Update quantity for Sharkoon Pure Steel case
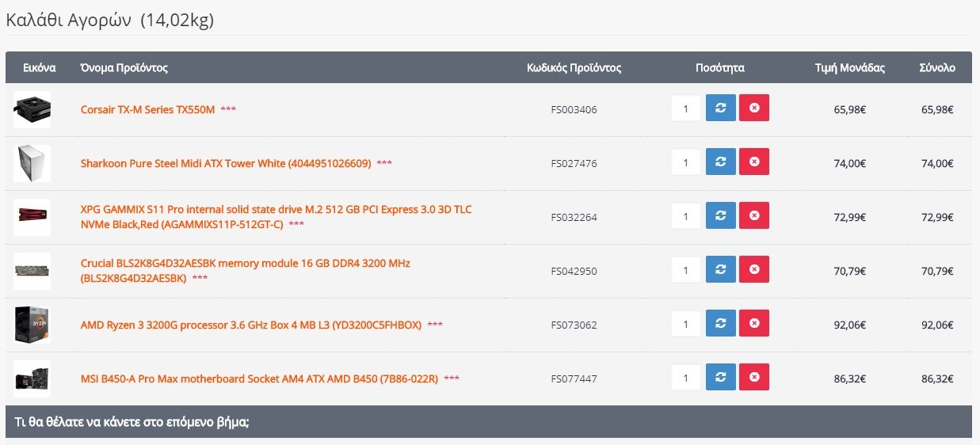The height and width of the screenshot is (445, 980). click(x=721, y=163)
